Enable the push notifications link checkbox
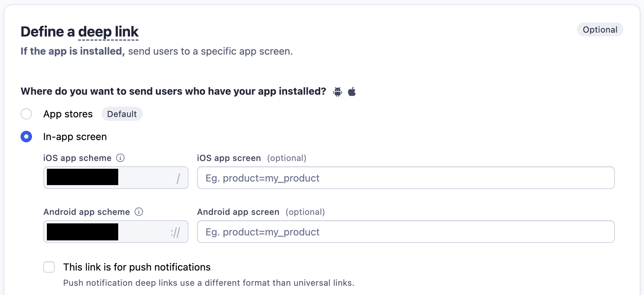Viewport: 644px width, 295px height. [x=49, y=267]
